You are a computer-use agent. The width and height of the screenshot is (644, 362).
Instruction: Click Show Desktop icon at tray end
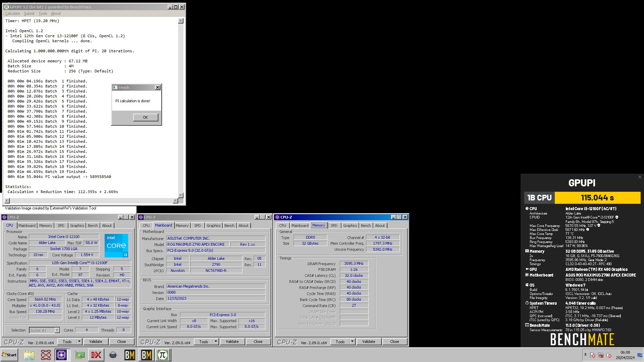tap(640, 355)
